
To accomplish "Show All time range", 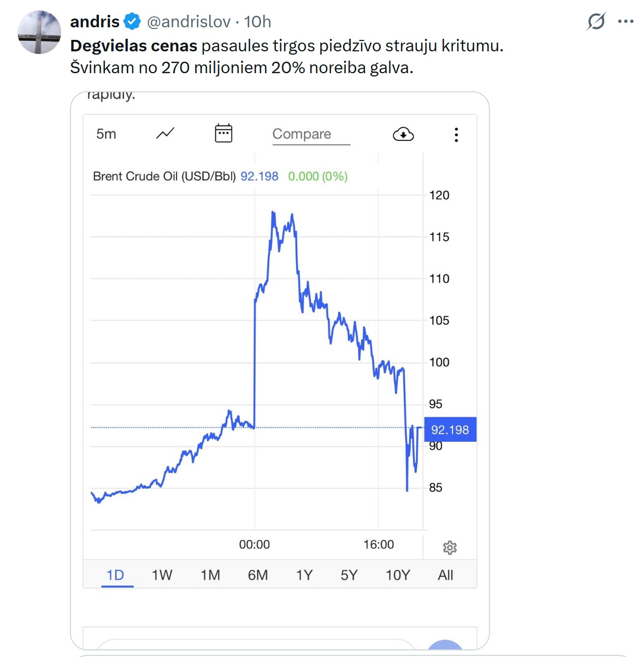I will pyautogui.click(x=445, y=575).
